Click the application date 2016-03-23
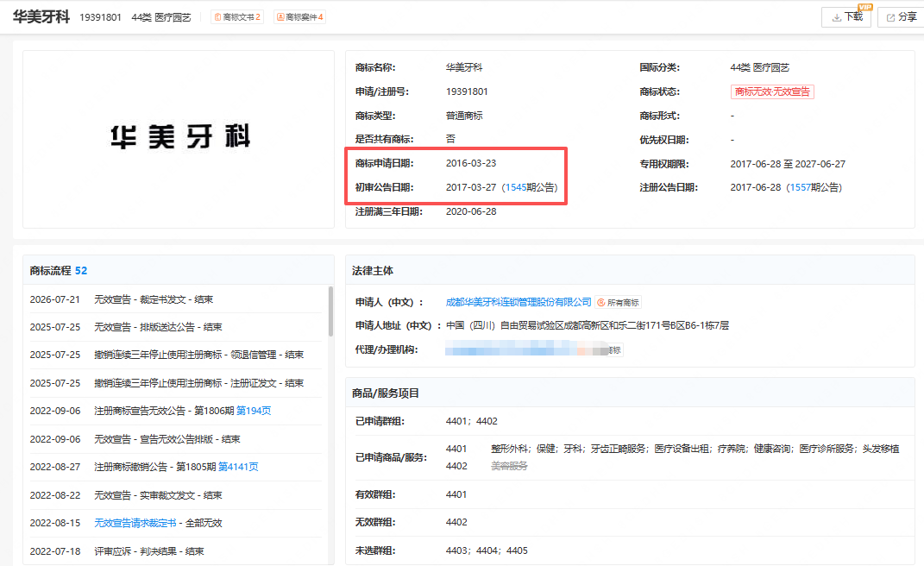The image size is (924, 566). coord(471,163)
